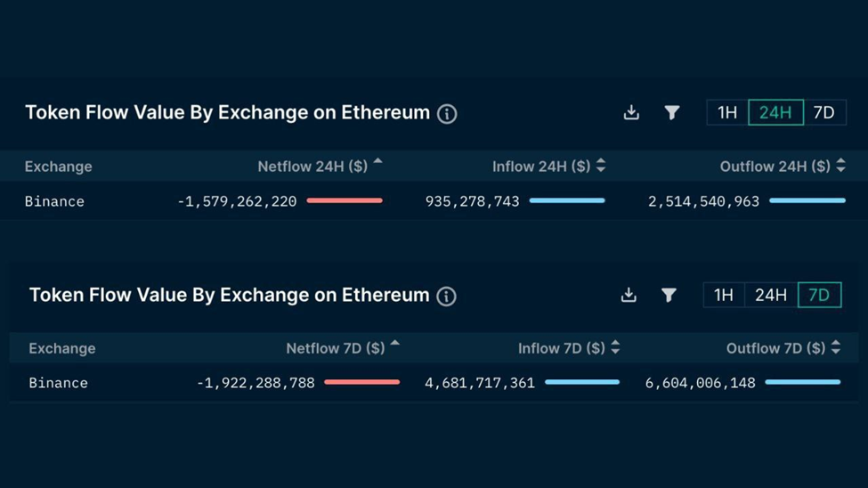The image size is (868, 488).
Task: Select the 24H tab in the lower panel
Action: pyautogui.click(x=771, y=295)
